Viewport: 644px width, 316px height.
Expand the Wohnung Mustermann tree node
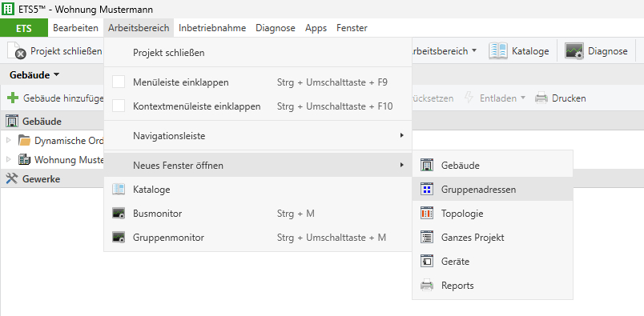[9, 159]
